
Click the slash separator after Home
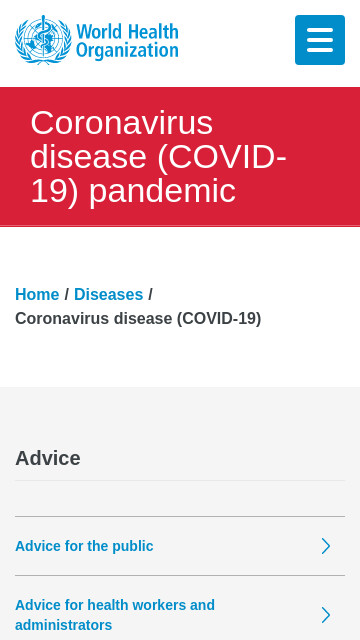click(x=67, y=294)
